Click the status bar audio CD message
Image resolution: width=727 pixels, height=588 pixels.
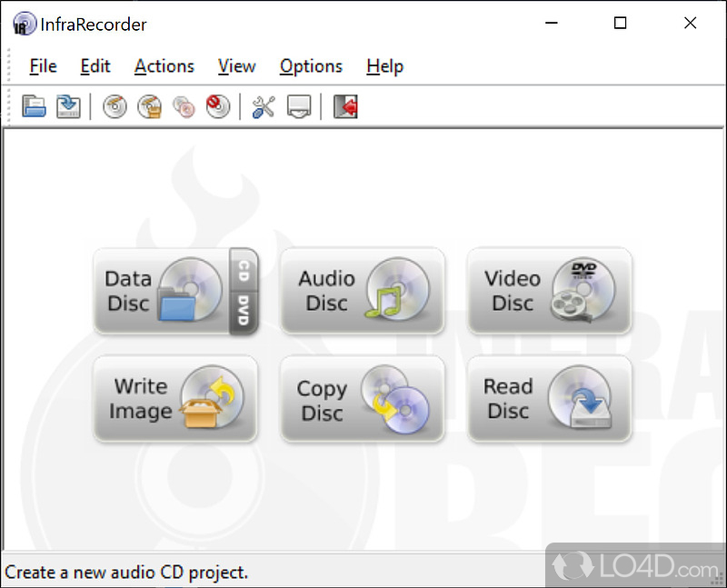pos(126,573)
